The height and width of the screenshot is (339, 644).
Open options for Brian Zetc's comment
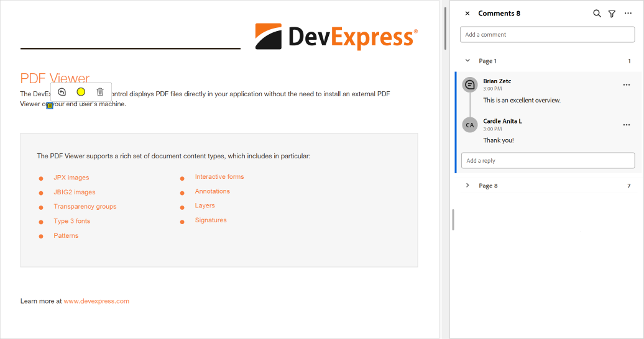(x=627, y=85)
